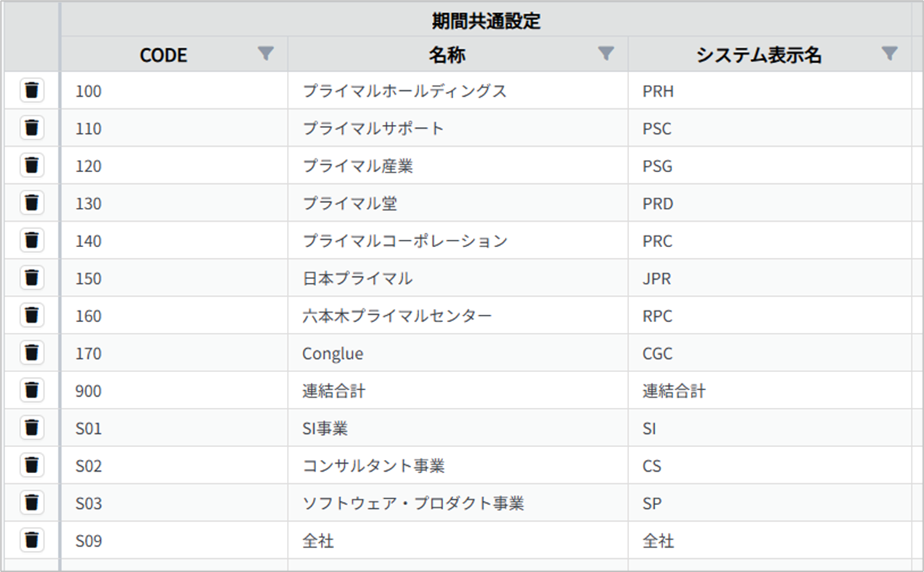Delete the 六本木プライマルセンター row

[x=31, y=315]
